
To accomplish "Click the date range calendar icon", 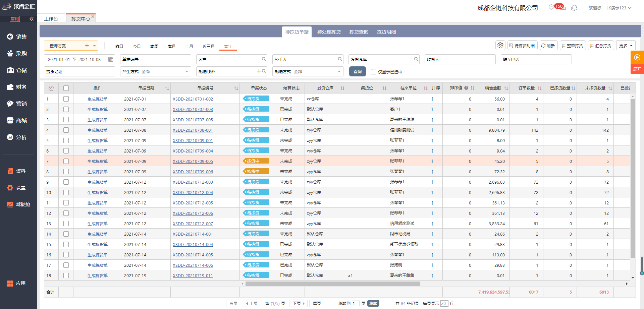I will point(111,59).
